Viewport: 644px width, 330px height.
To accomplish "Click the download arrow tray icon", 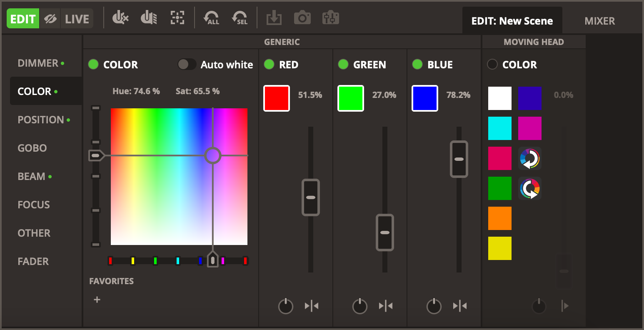I will 274,18.
